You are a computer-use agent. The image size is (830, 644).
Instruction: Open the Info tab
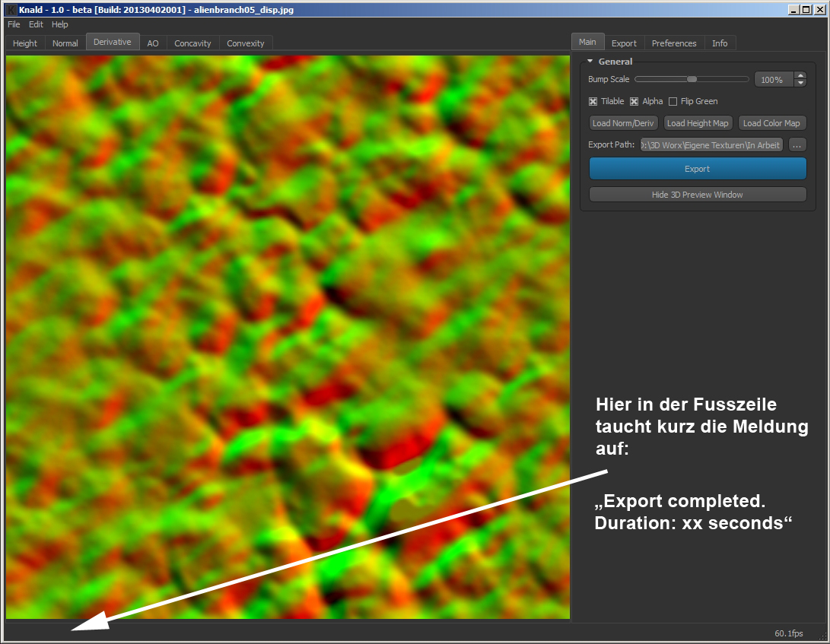pos(720,43)
